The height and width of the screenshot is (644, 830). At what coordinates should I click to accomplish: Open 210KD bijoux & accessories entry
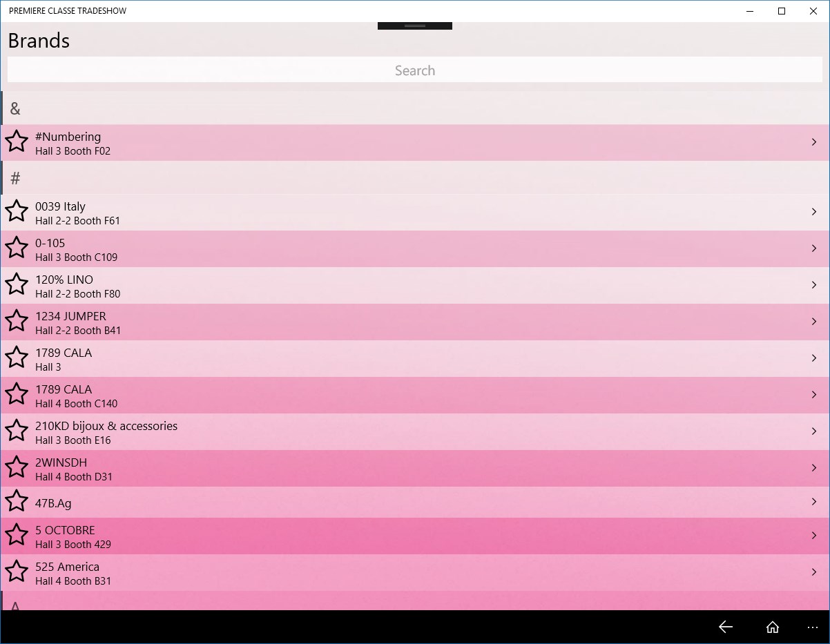tap(106, 426)
